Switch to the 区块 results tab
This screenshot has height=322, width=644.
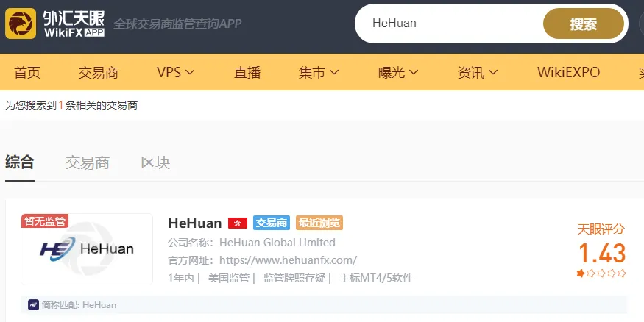155,162
